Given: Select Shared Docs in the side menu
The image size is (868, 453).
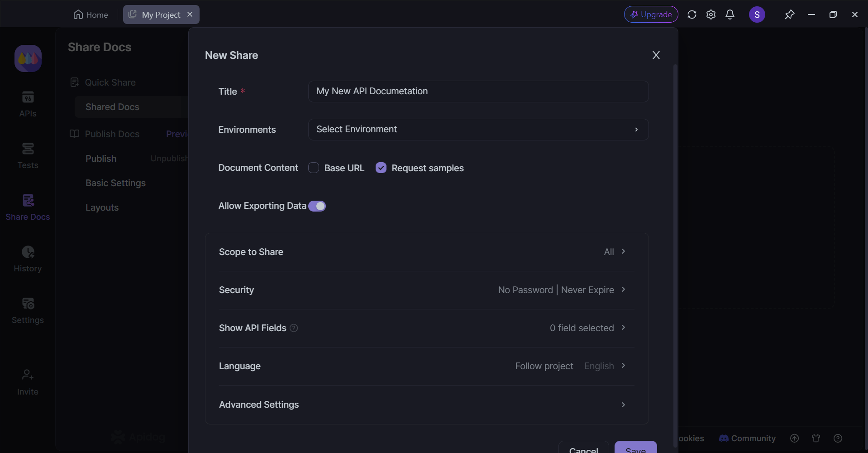Looking at the screenshot, I should click(112, 107).
